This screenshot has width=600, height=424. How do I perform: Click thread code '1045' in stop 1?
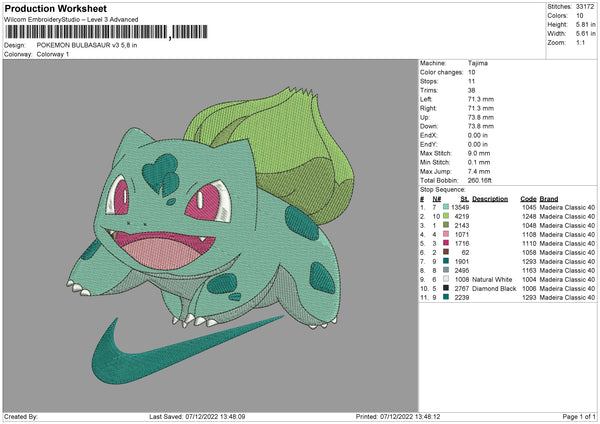point(529,207)
